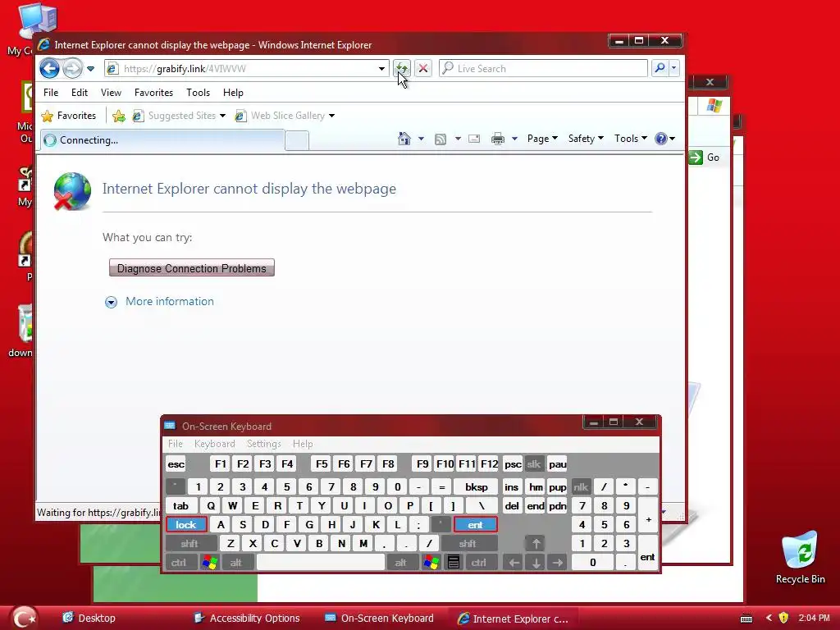The height and width of the screenshot is (630, 840).
Task: Click the bksp key on On-Screen Keyboard
Action: [x=477, y=487]
